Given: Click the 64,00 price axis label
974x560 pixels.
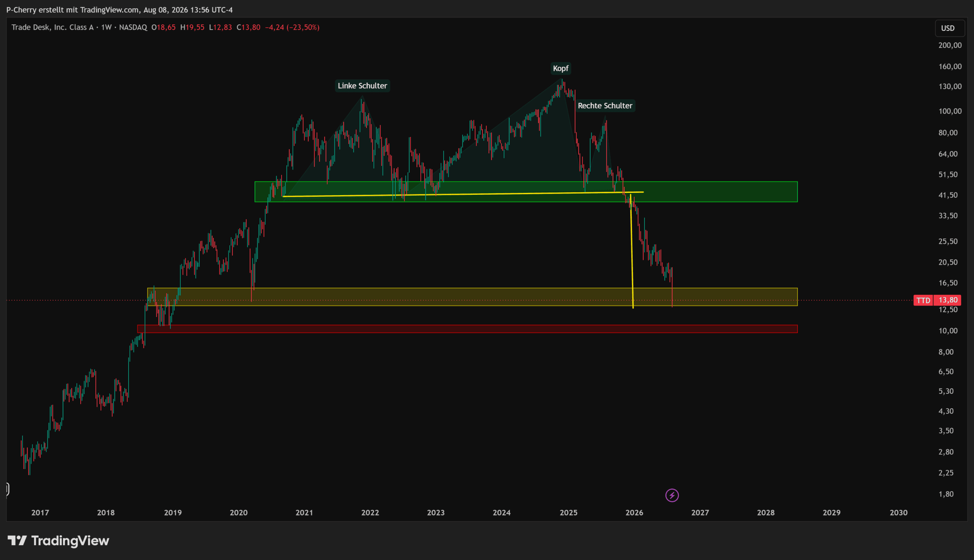Looking at the screenshot, I should [x=948, y=154].
